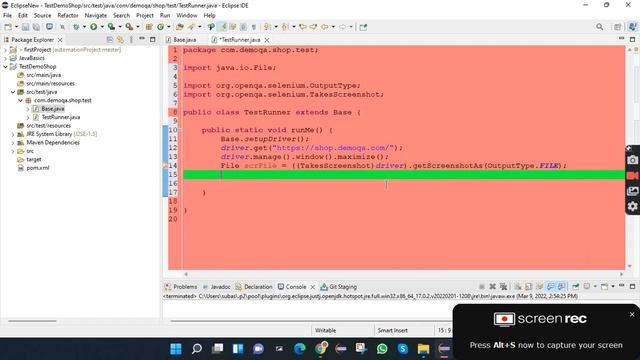
Task: Click the Open Perspective icon
Action: click(x=618, y=27)
